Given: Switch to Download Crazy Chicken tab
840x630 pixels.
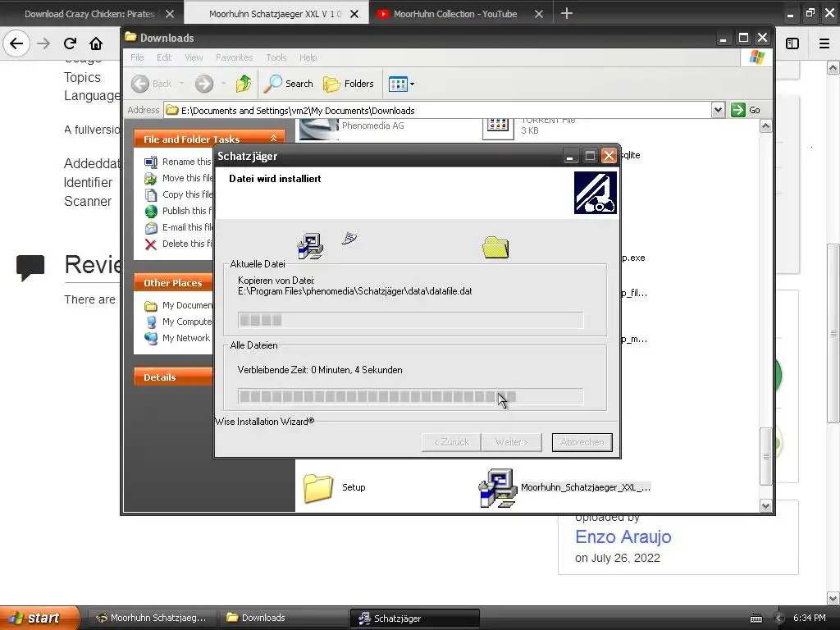Looking at the screenshot, I should [89, 14].
